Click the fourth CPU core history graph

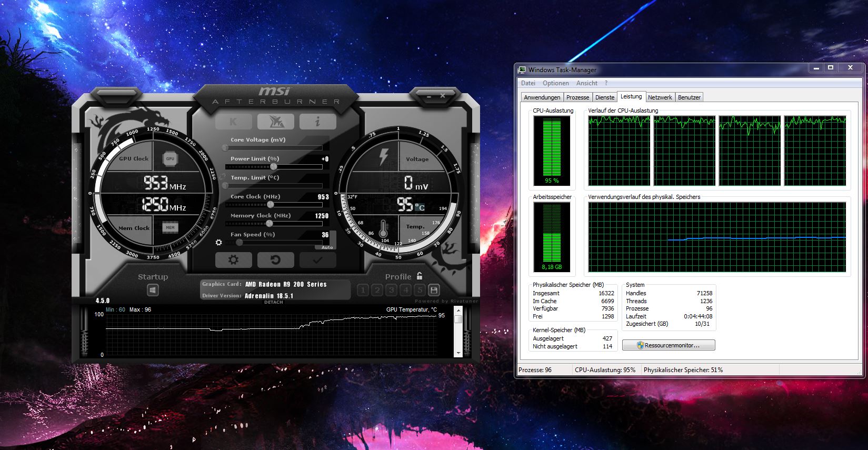tap(815, 151)
